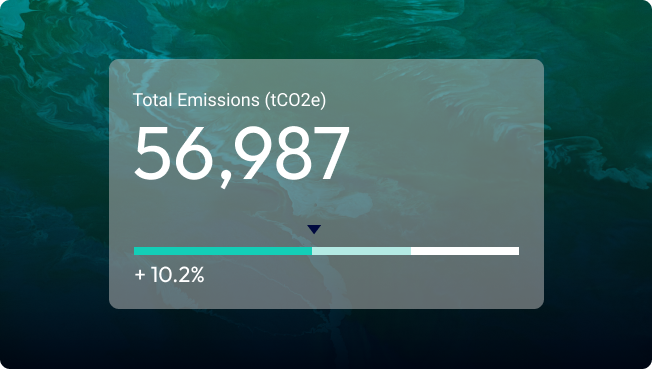Click the digit 8 in 56,987
Viewport: 652px width, 369px height.
291,153
